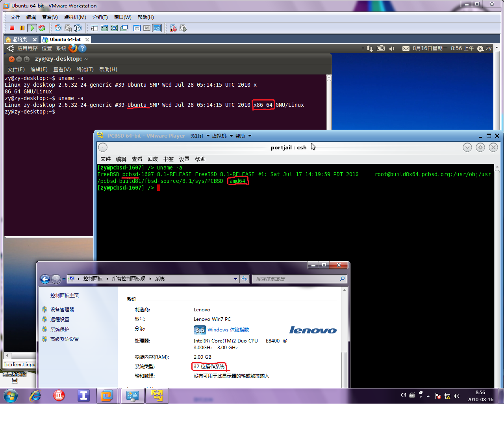This screenshot has height=430, width=504.
Task: Click the Revert to snapshot toolbar icon
Action: coord(68,28)
